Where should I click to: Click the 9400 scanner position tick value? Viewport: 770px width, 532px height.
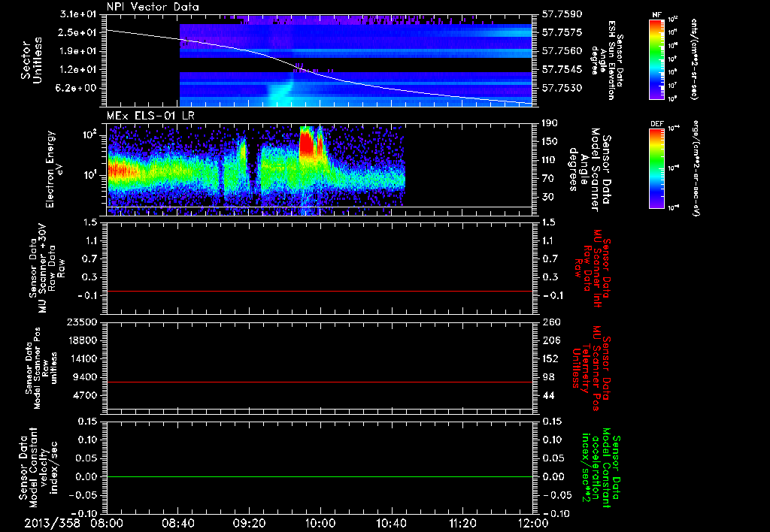[x=86, y=377]
